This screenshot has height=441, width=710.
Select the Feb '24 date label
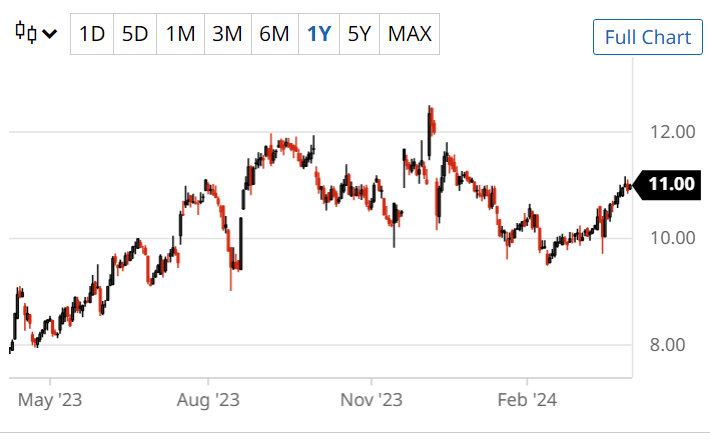[x=526, y=400]
